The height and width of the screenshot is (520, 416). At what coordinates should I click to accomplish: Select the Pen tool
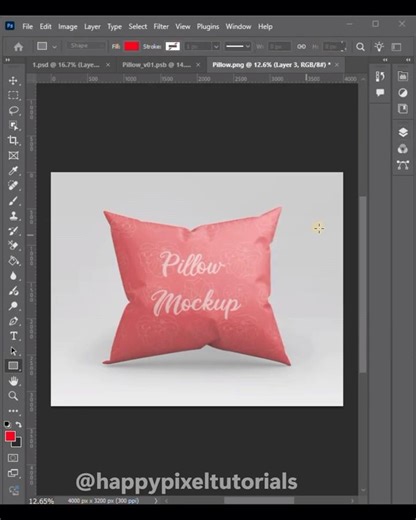(x=13, y=321)
